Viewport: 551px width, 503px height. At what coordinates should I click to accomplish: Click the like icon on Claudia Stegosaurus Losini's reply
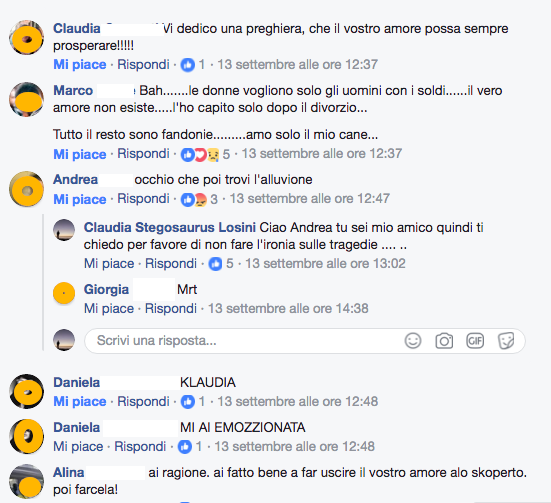pos(215,264)
